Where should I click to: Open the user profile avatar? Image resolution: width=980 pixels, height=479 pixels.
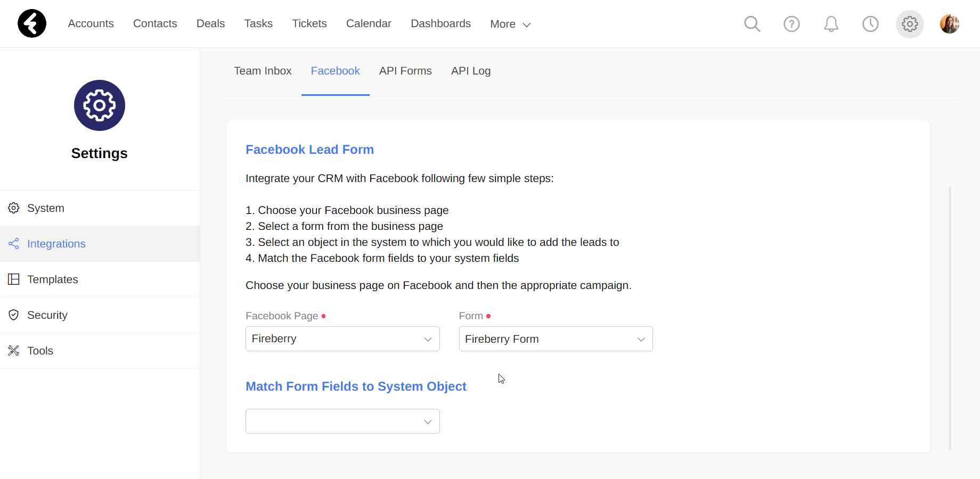tap(949, 24)
